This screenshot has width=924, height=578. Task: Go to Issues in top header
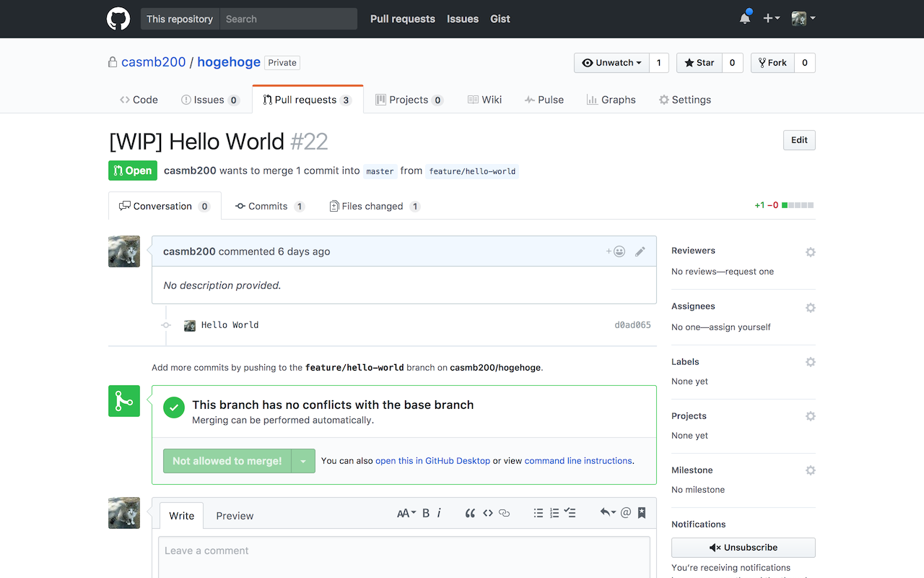(x=463, y=19)
